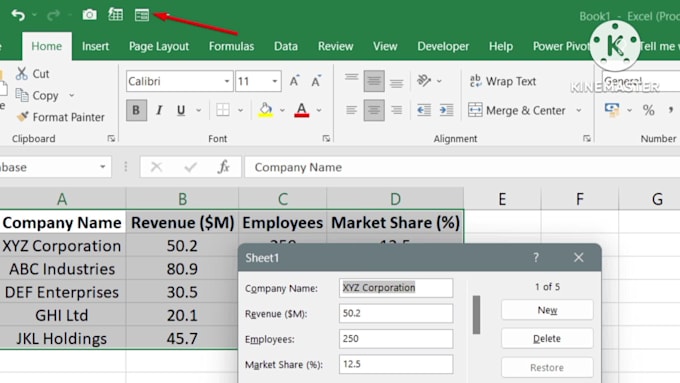Switch to the Insert tab

[x=95, y=46]
